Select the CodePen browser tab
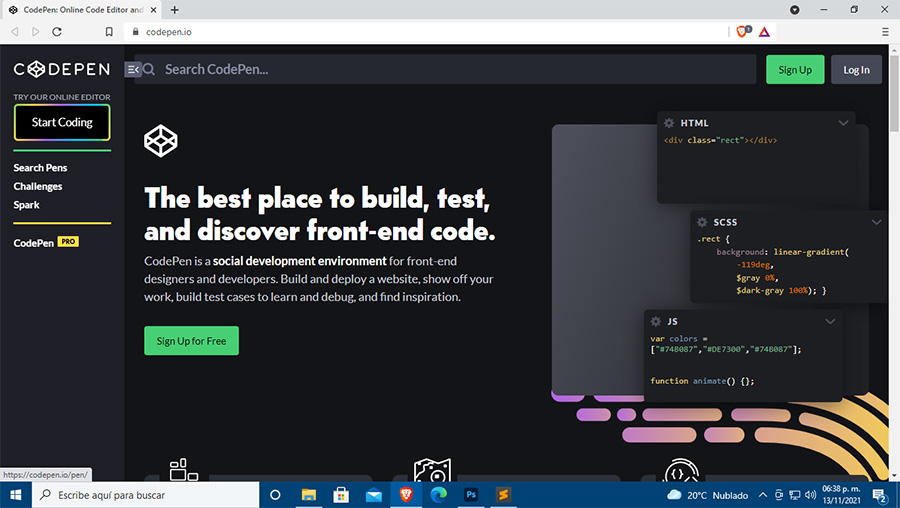Viewport: 900px width, 508px height. pyautogui.click(x=83, y=10)
